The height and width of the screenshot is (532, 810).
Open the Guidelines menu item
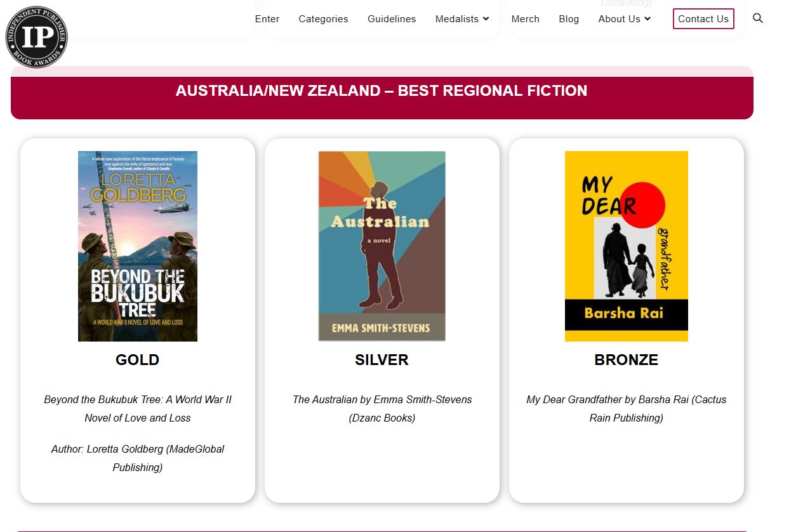[392, 19]
